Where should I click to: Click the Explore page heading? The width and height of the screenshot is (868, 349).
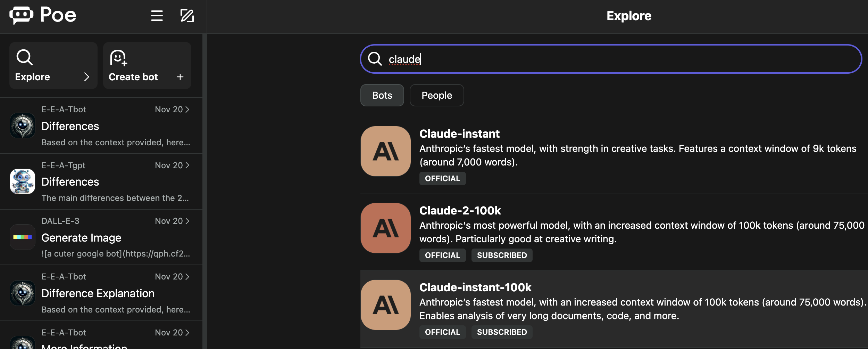point(629,16)
